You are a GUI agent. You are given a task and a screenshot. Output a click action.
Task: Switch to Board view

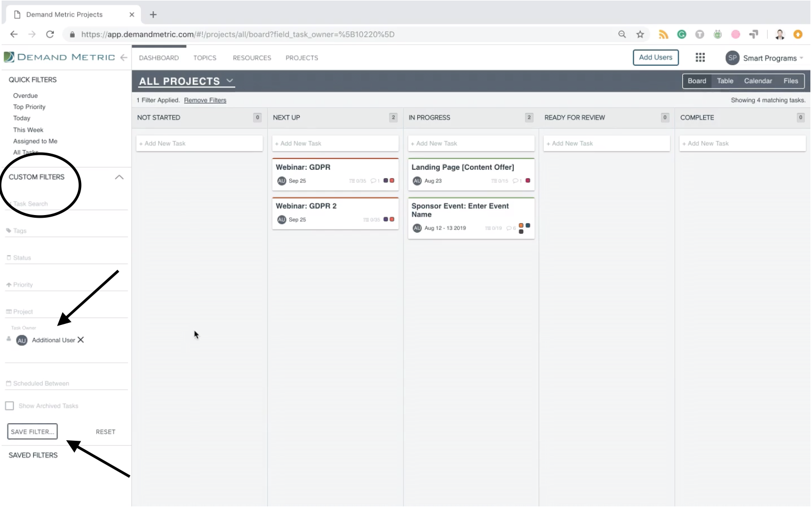697,81
